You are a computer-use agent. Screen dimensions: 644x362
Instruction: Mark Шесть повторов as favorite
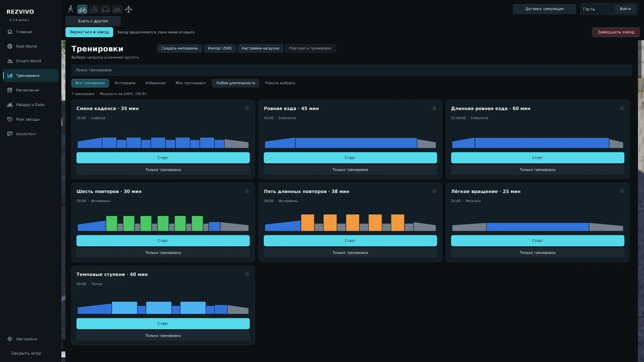click(x=247, y=191)
